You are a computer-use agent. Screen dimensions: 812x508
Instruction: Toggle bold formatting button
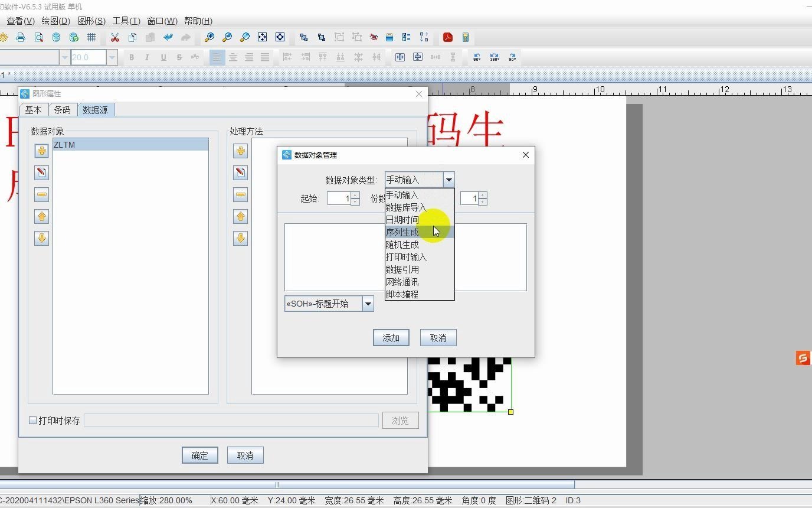tap(132, 57)
